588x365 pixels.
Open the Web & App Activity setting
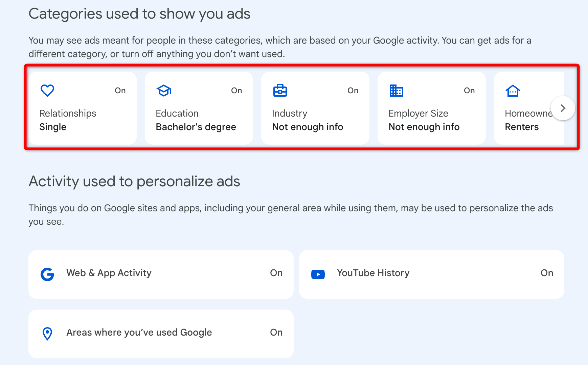point(161,274)
